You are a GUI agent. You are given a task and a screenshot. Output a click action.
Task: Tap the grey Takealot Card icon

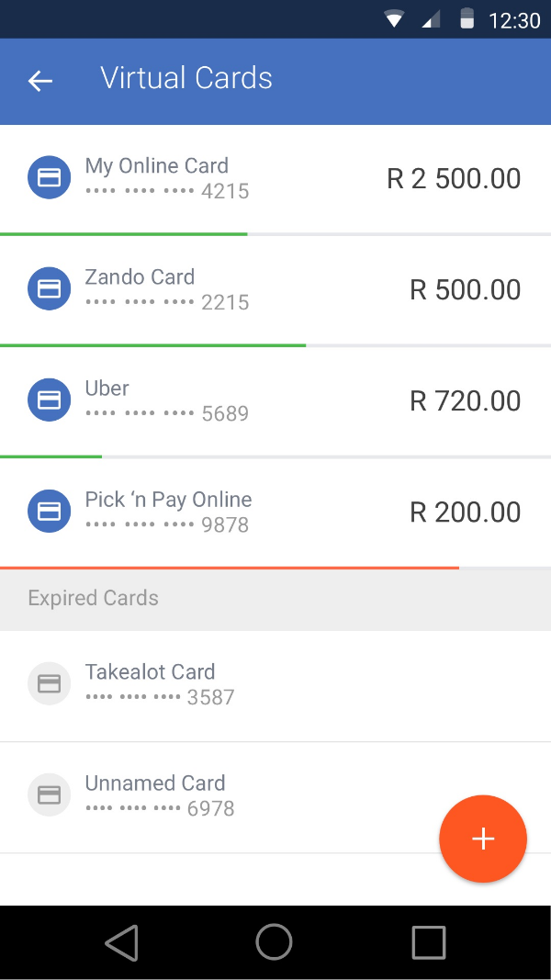click(50, 683)
